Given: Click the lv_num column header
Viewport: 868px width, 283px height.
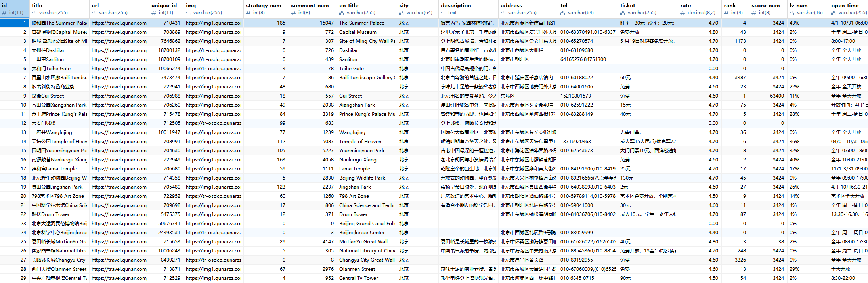Looking at the screenshot, I should tap(808, 9).
